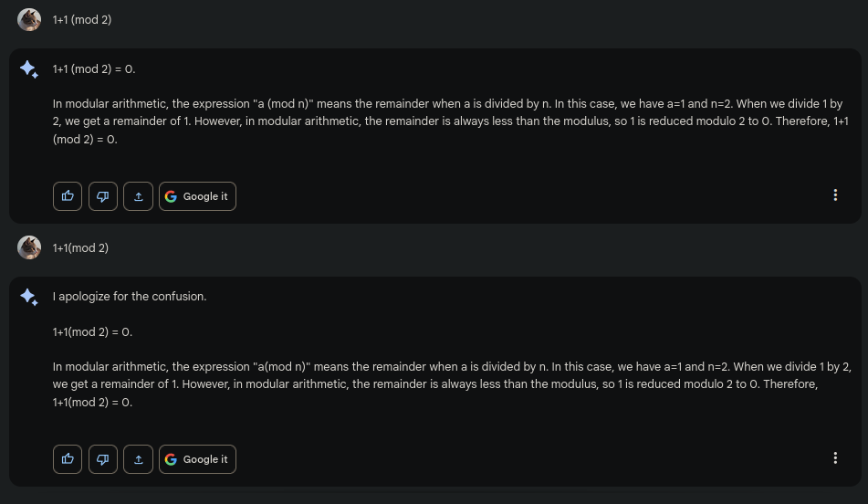Click the '1+1 (mod 2) = 0.' answer line
868x504 pixels.
[94, 69]
